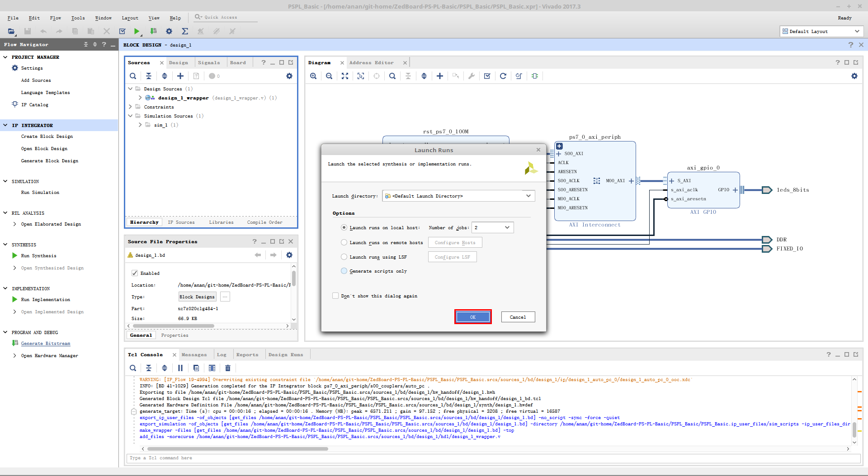868x476 pixels.
Task: Select Launch runs using LSF
Action: (344, 257)
